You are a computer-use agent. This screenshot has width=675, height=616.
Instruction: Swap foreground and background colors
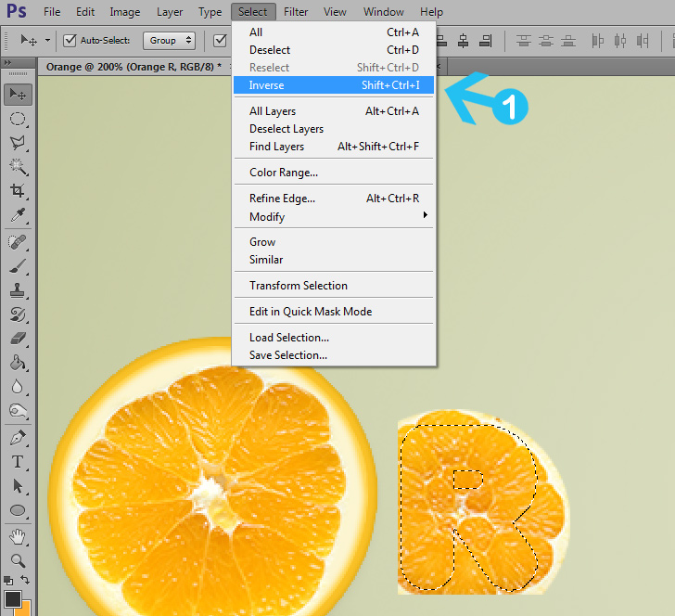(x=26, y=580)
